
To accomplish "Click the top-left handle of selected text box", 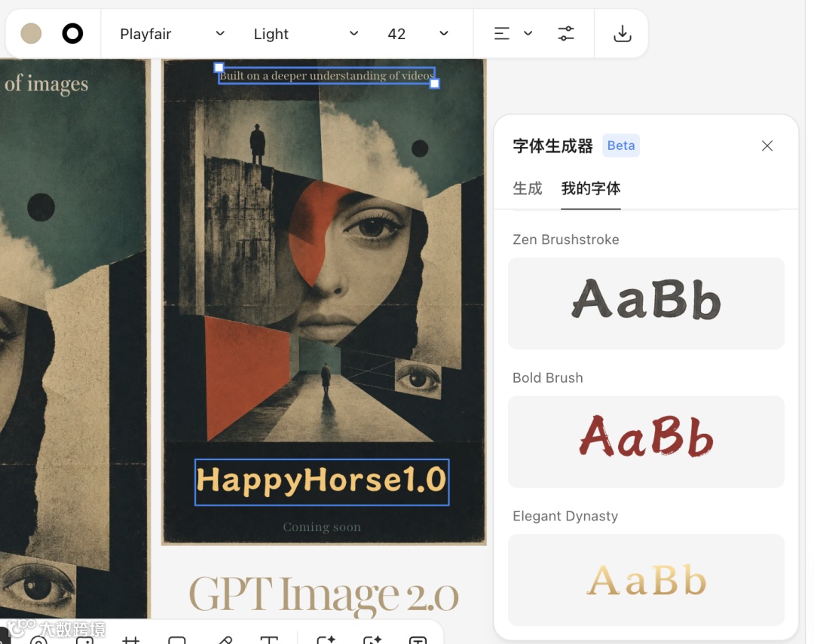I will pos(219,68).
